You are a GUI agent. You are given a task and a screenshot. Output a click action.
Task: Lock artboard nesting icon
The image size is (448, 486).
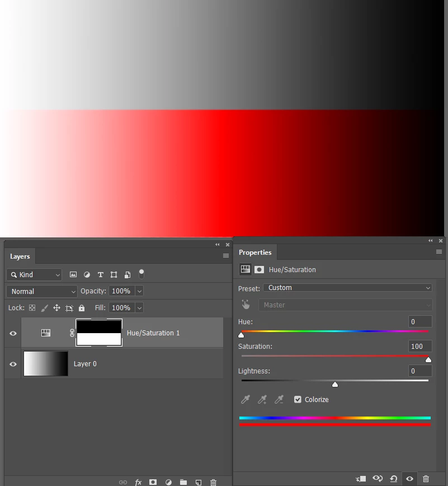point(69,308)
